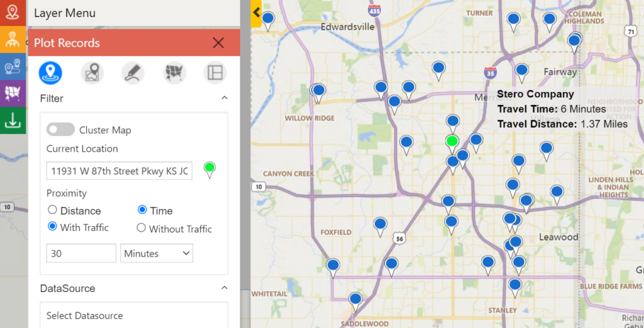Screen dimensions: 644x328
Task: Select the Distance proximity option
Action: 53,210
